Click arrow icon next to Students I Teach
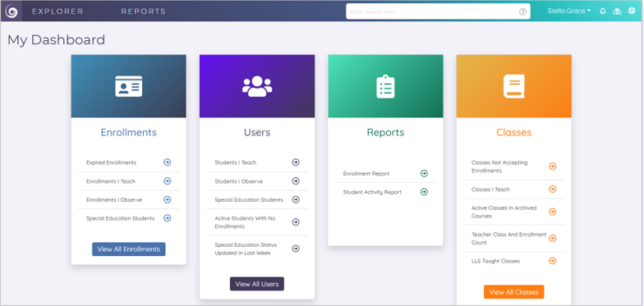Image resolution: width=644 pixels, height=306 pixels. coord(296,162)
